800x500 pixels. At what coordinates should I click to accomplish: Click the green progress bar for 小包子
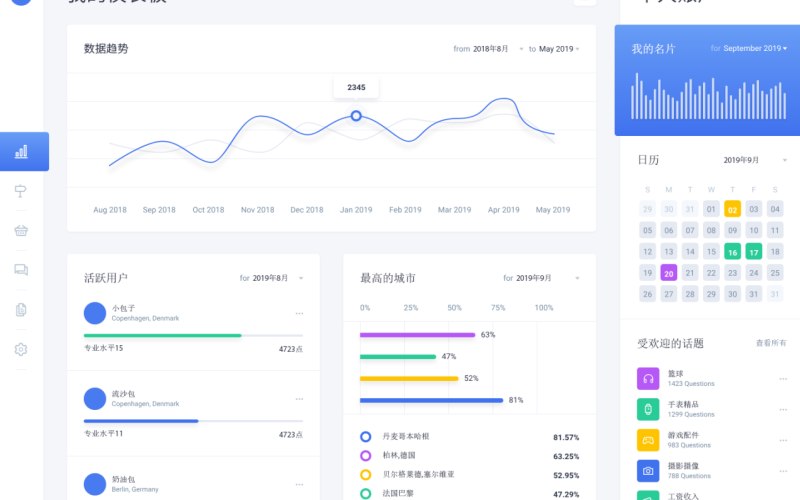(x=163, y=336)
